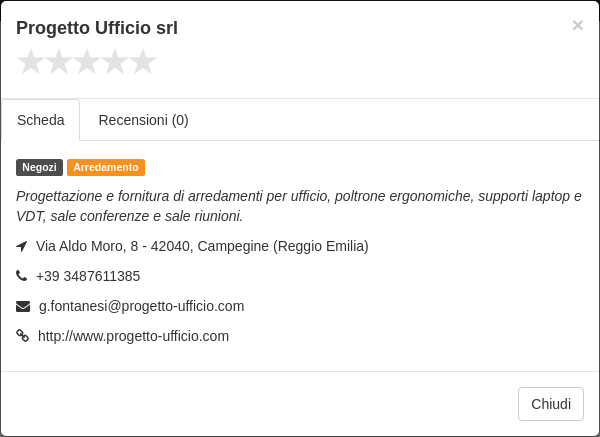Click the +39 3487611385 phone number
Screen dimensions: 600x437
(x=88, y=276)
